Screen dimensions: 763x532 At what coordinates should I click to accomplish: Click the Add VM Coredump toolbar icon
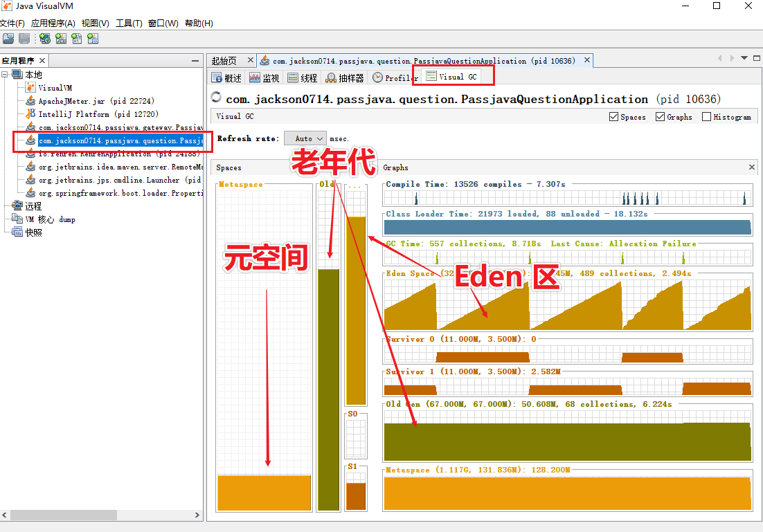click(x=77, y=39)
